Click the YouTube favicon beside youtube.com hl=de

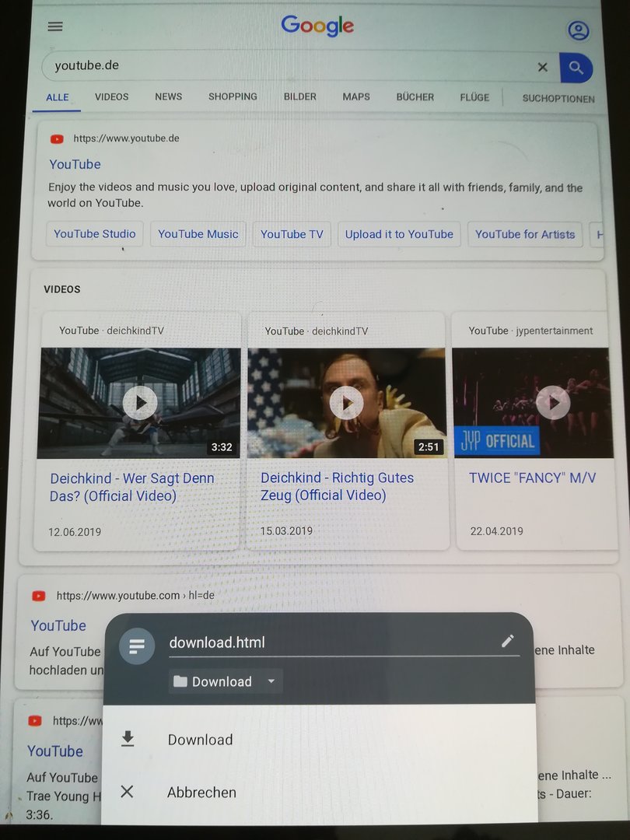tap(39, 596)
